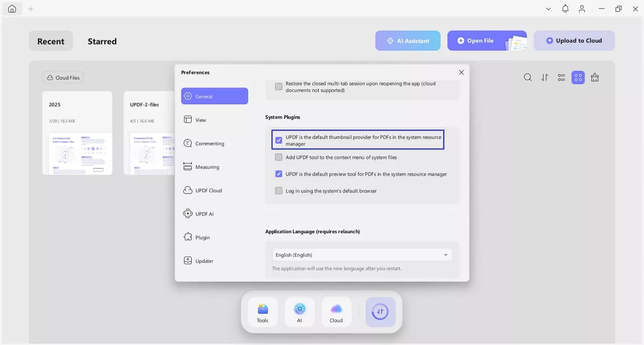This screenshot has width=644, height=345.
Task: Launch the AI panel from the bottom dock
Action: (x=299, y=312)
